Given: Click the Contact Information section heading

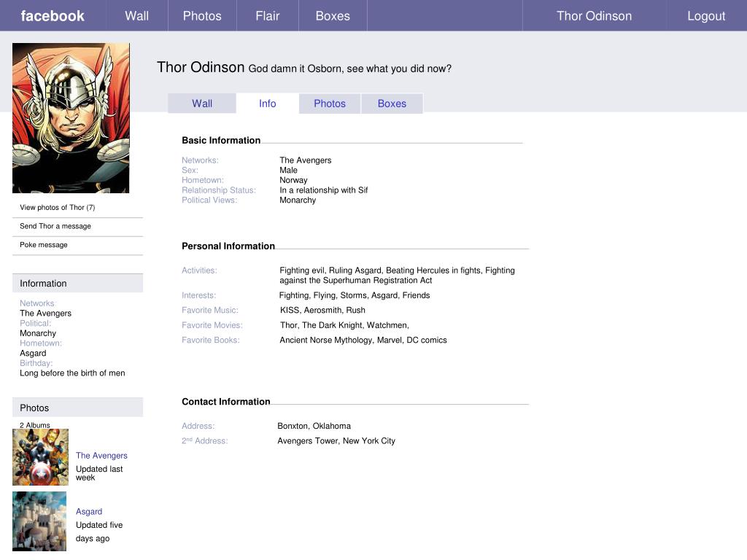Looking at the screenshot, I should [x=226, y=402].
